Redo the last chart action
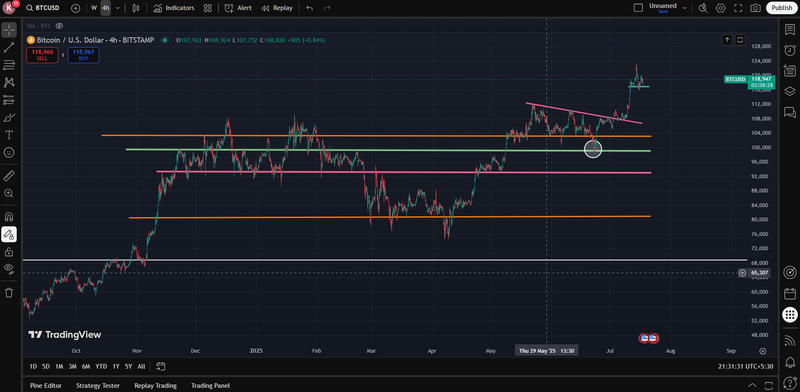The height and width of the screenshot is (392, 800). point(327,8)
